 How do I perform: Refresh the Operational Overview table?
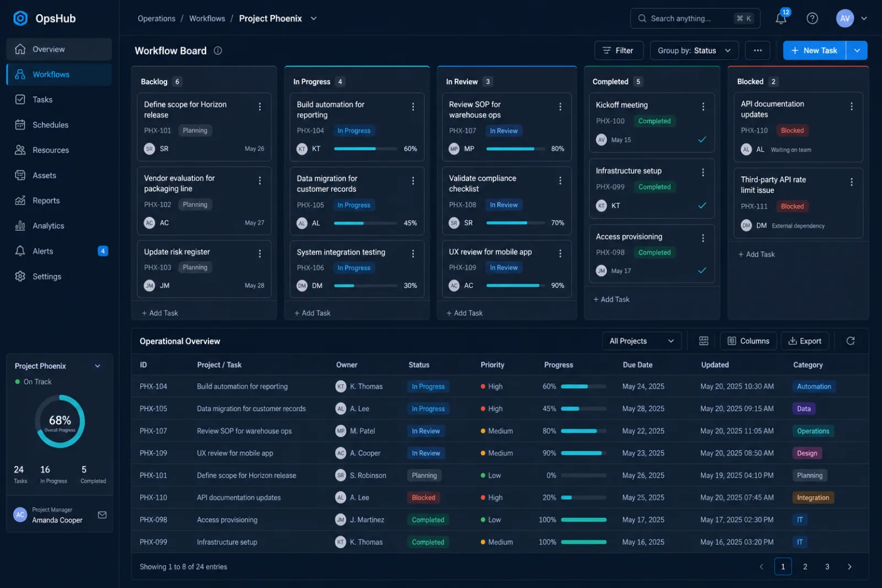point(851,341)
